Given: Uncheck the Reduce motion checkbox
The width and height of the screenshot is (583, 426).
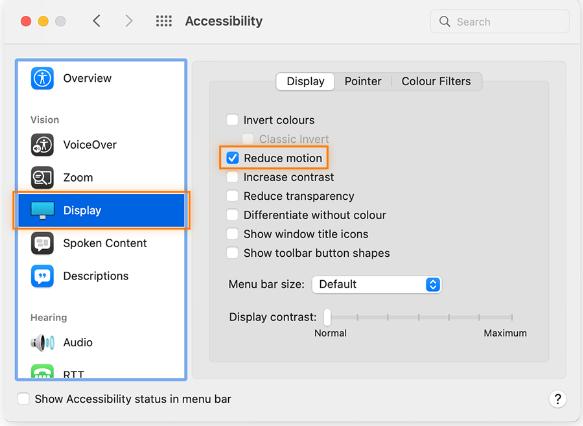Looking at the screenshot, I should coord(232,158).
